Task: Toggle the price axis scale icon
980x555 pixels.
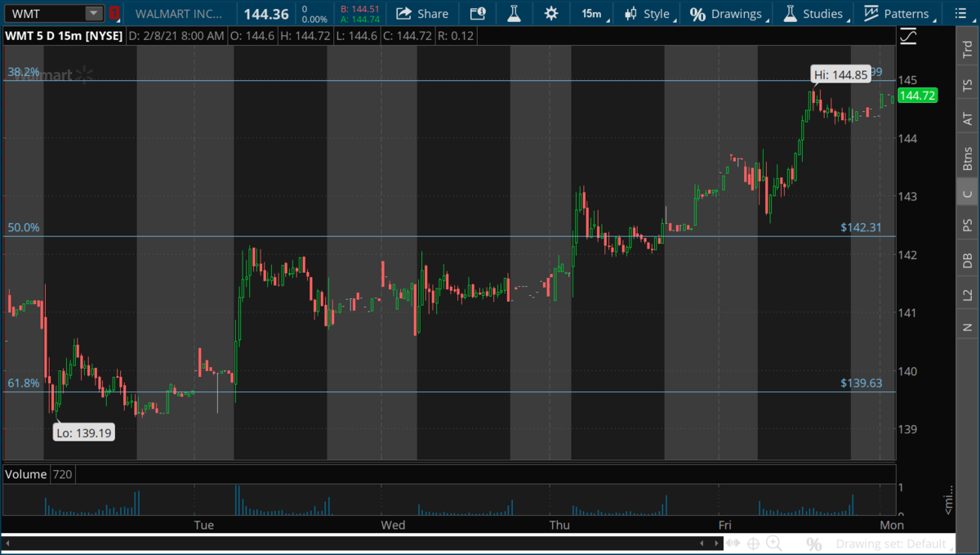Action: point(908,36)
